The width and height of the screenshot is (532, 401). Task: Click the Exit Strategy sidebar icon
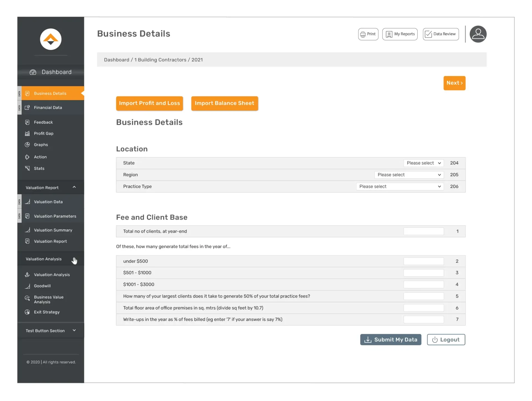(x=27, y=312)
